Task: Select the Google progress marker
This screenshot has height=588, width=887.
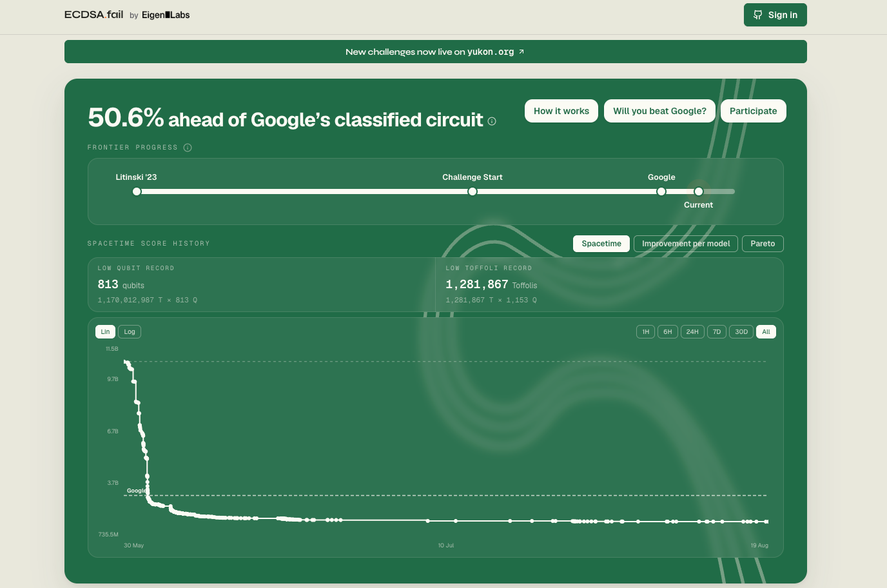Action: 661,191
